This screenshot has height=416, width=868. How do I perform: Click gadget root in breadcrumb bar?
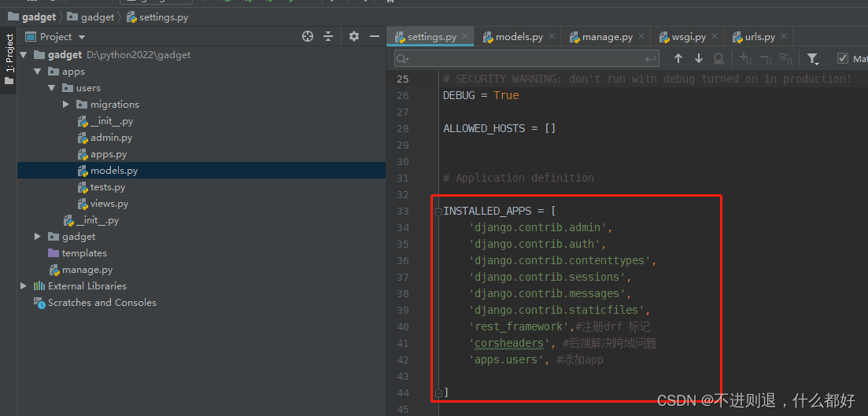coord(32,17)
